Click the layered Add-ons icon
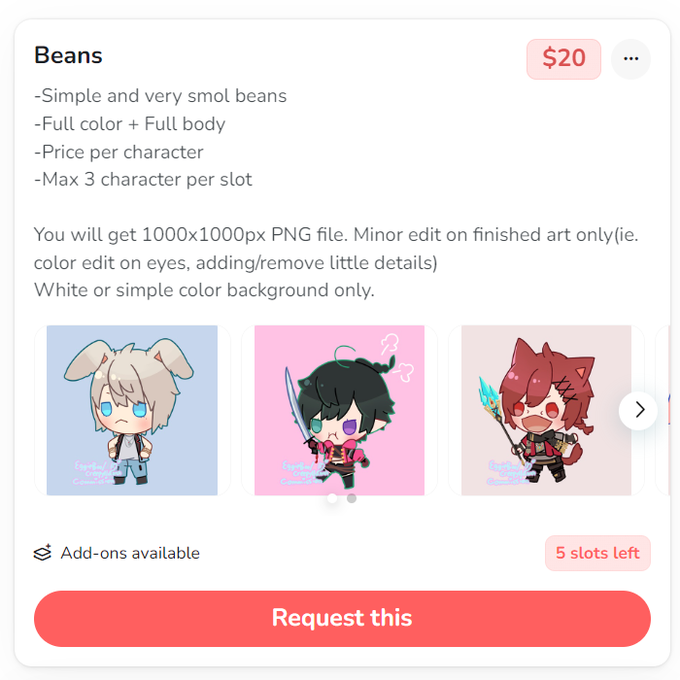 click(42, 553)
